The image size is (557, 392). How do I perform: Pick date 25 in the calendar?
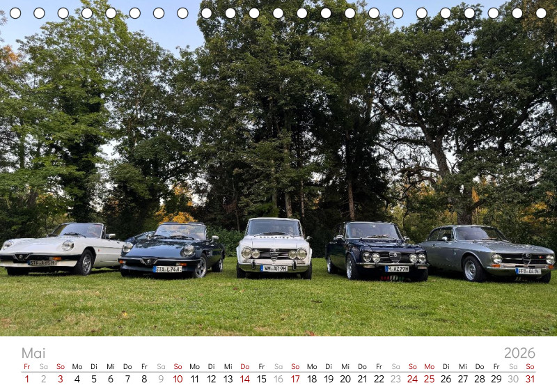pos(429,379)
